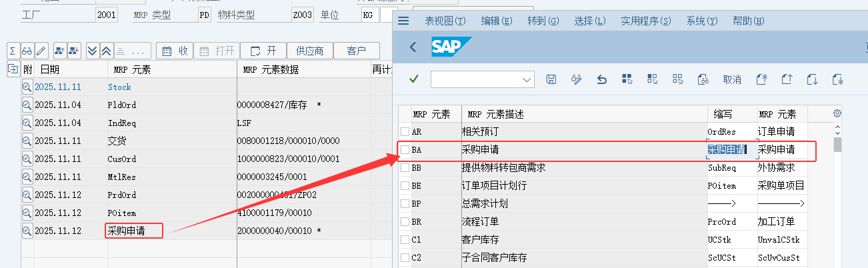The width and height of the screenshot is (868, 268).
Task: Click the undo arrow icon
Action: tap(601, 79)
